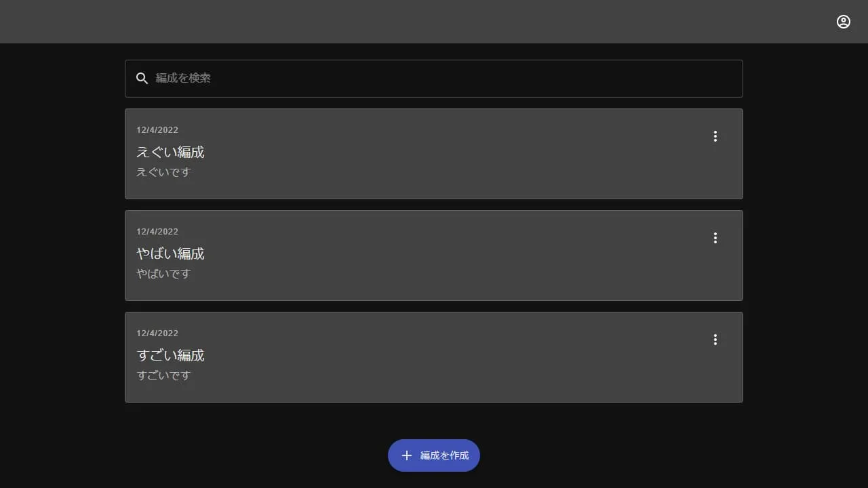Click the empty gray top app bar
The image size is (868, 488).
point(434,22)
